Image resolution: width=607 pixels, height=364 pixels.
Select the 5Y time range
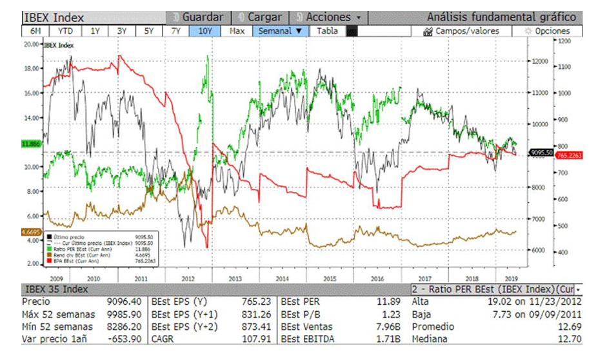[x=149, y=32]
